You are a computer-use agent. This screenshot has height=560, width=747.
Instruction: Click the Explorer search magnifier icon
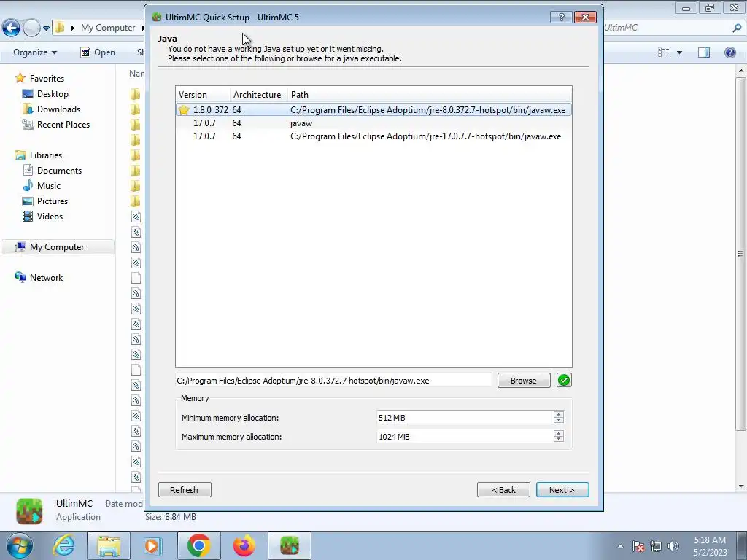click(x=737, y=28)
